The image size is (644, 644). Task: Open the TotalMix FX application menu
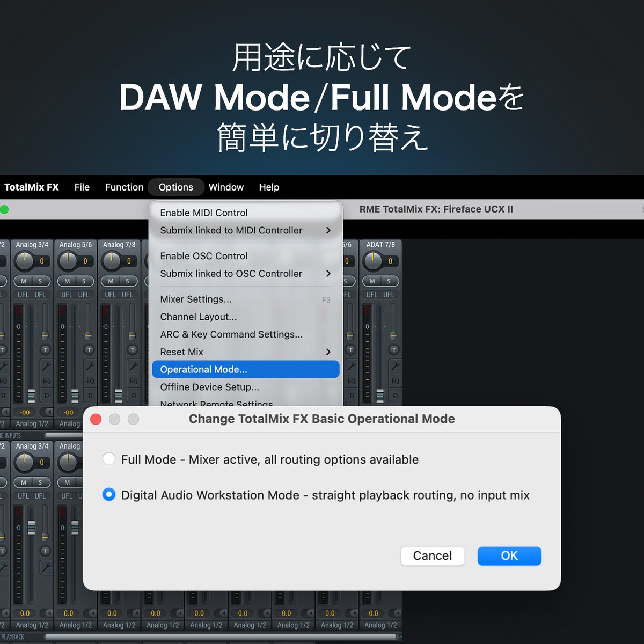[32, 187]
